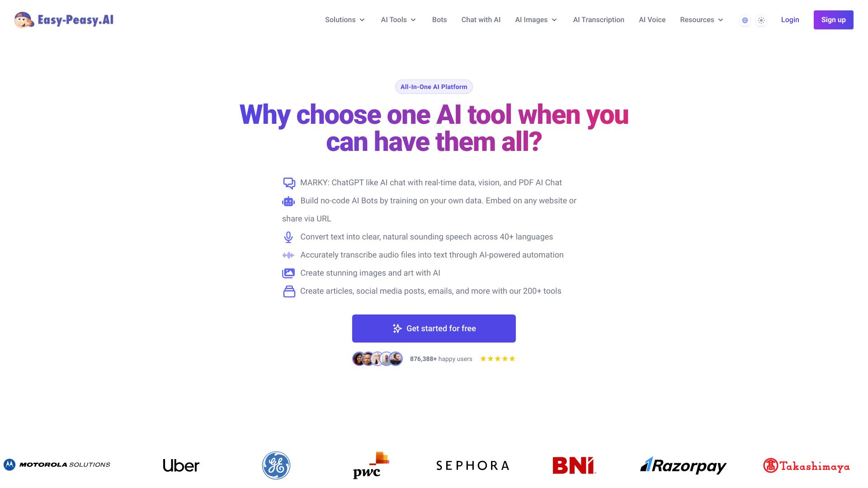868x488 pixels.
Task: Click the Chat with AI menu item
Action: click(481, 20)
